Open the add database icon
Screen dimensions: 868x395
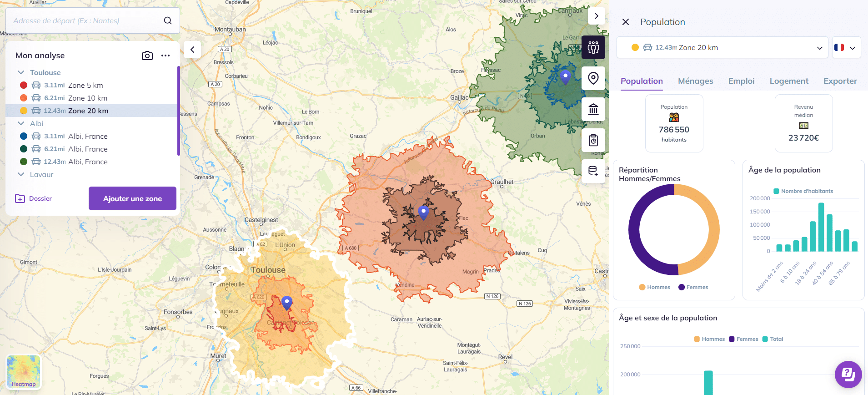point(593,171)
